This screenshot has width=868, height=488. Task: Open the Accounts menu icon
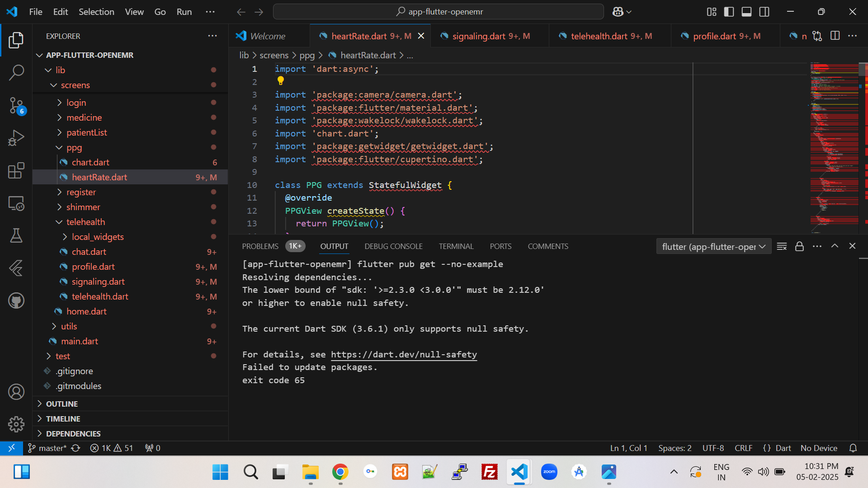point(16,392)
